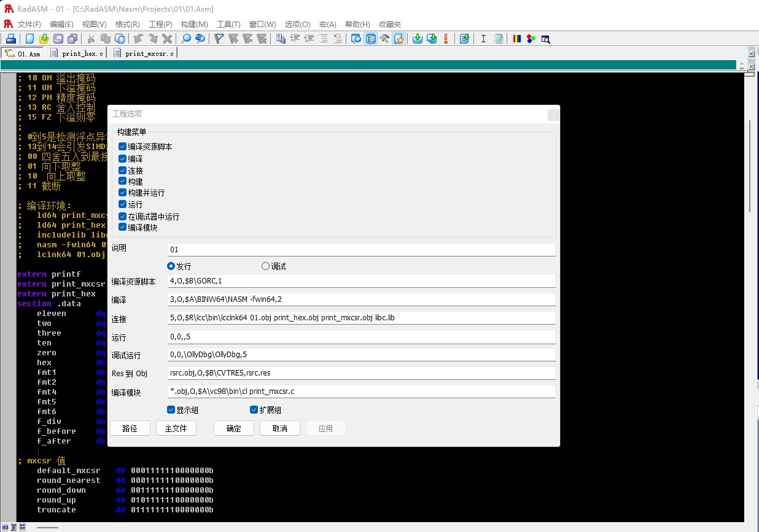Redo using the right curved arrow icon

pyautogui.click(x=152, y=39)
